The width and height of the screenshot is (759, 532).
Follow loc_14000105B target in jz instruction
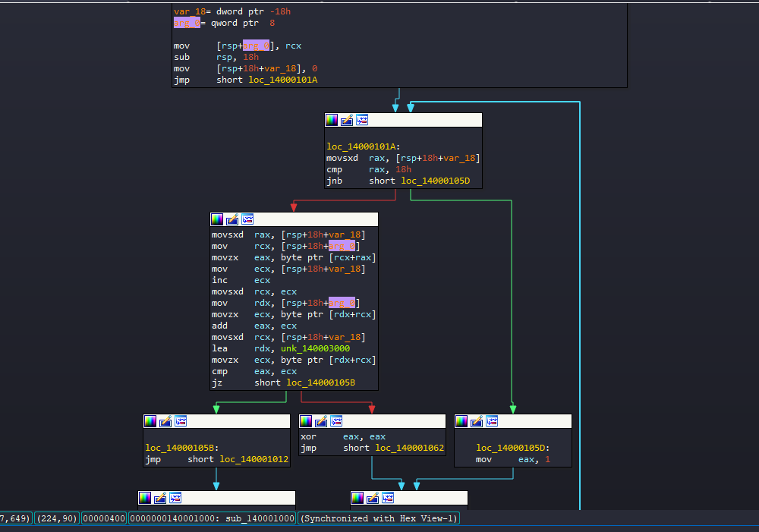[x=320, y=382]
